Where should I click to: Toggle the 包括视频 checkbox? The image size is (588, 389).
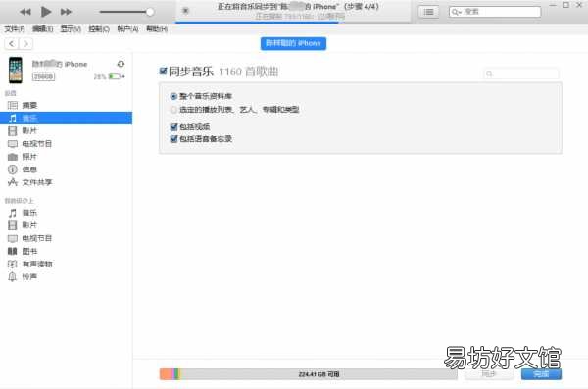(x=173, y=127)
